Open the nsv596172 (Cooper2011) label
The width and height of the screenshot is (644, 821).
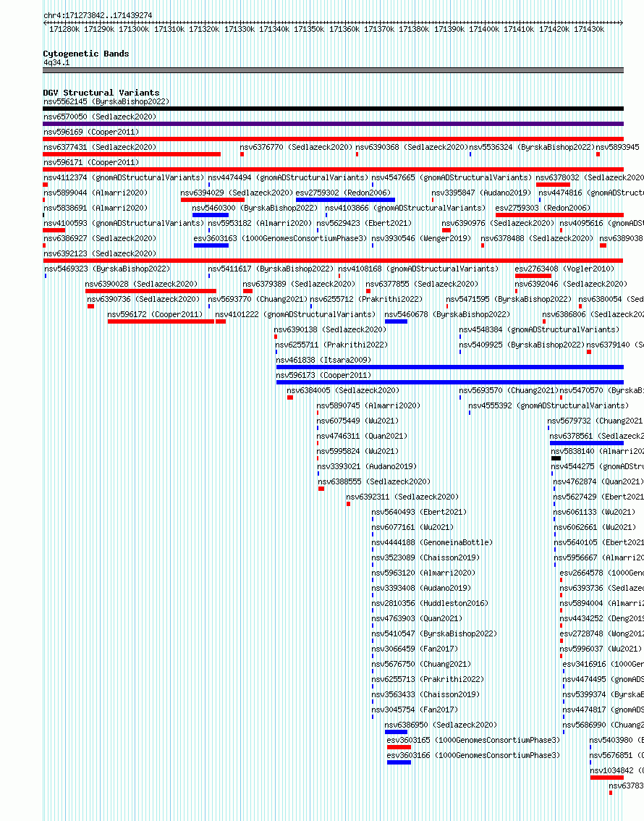[x=155, y=314]
